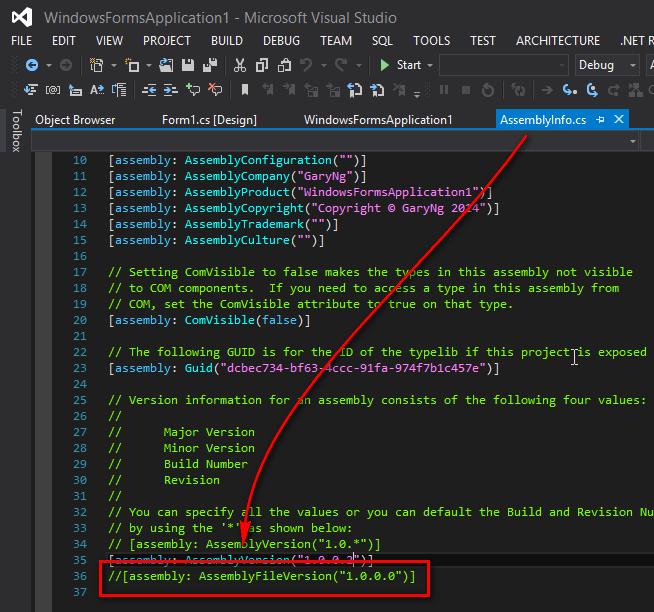Viewport: 654px width, 612px height.
Task: Open the PROJECT menu
Action: coord(167,41)
